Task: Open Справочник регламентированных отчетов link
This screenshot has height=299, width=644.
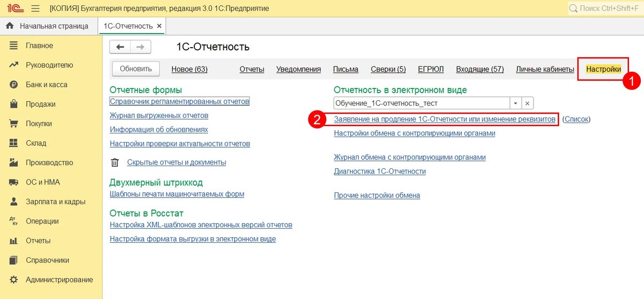Action: coord(180,101)
